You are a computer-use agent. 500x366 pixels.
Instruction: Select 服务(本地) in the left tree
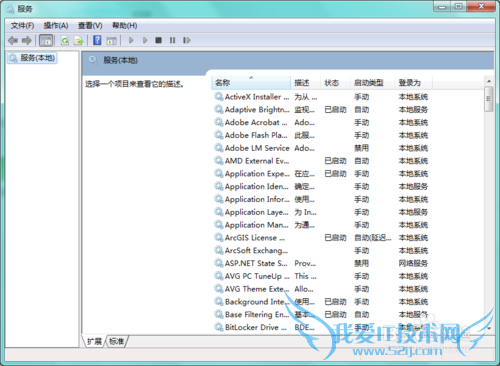point(32,58)
